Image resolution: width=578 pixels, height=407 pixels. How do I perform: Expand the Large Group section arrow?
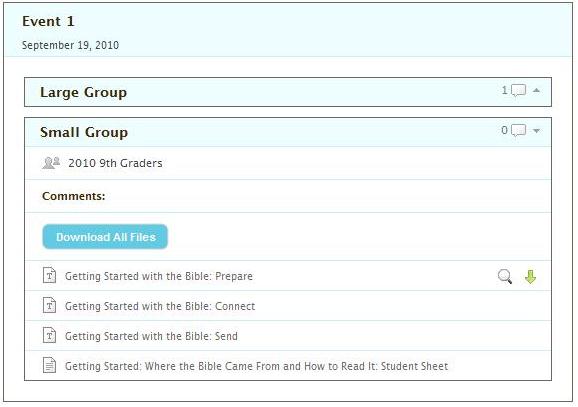pos(536,90)
